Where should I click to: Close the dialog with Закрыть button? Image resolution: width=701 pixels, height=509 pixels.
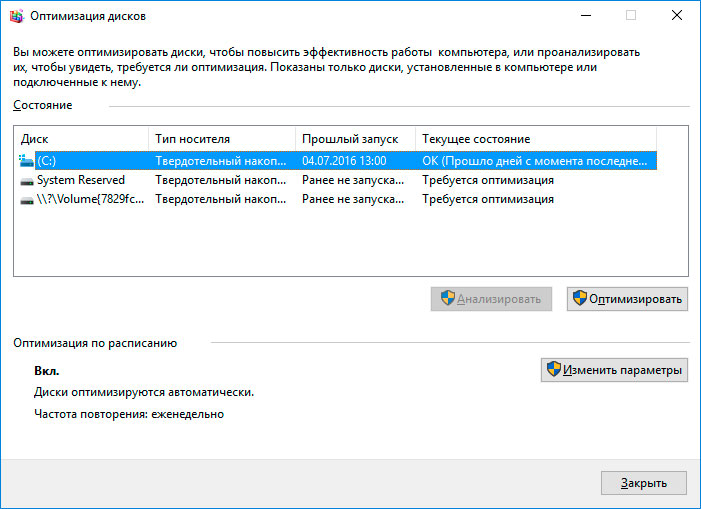point(644,483)
